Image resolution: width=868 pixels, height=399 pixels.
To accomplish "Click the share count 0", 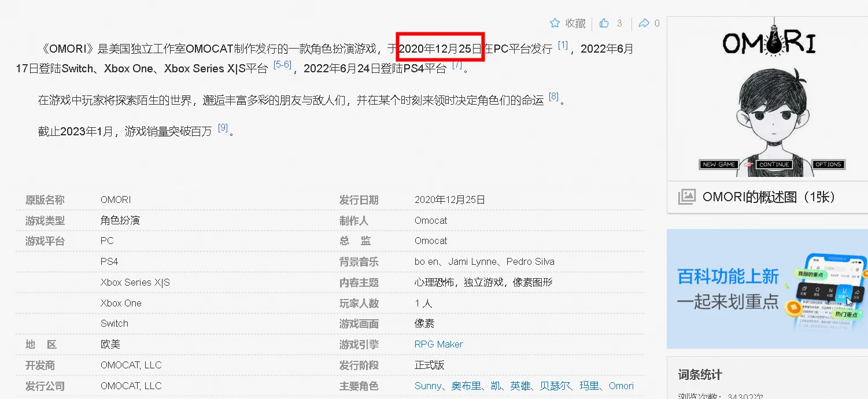I will 657,23.
